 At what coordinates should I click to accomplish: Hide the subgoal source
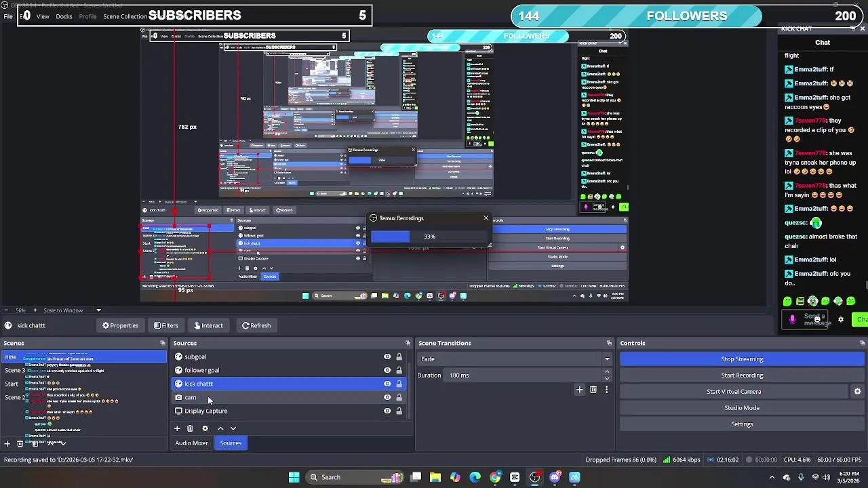[387, 357]
